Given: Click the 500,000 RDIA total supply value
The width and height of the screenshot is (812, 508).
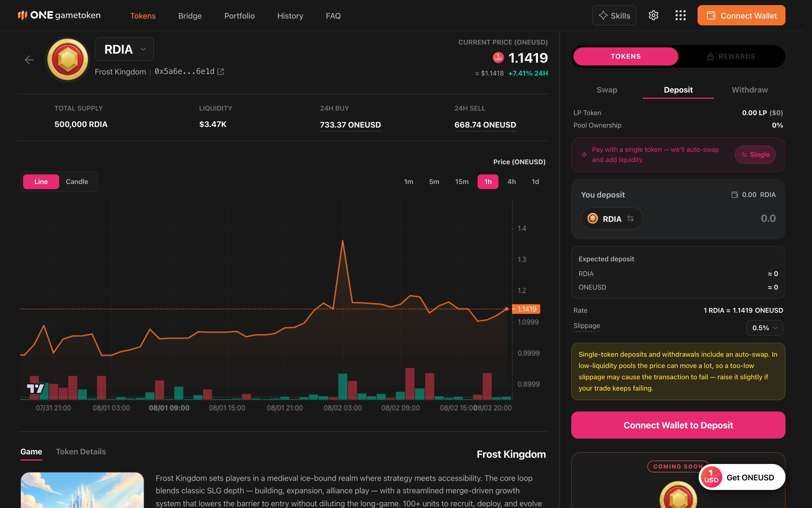Looking at the screenshot, I should coord(81,124).
